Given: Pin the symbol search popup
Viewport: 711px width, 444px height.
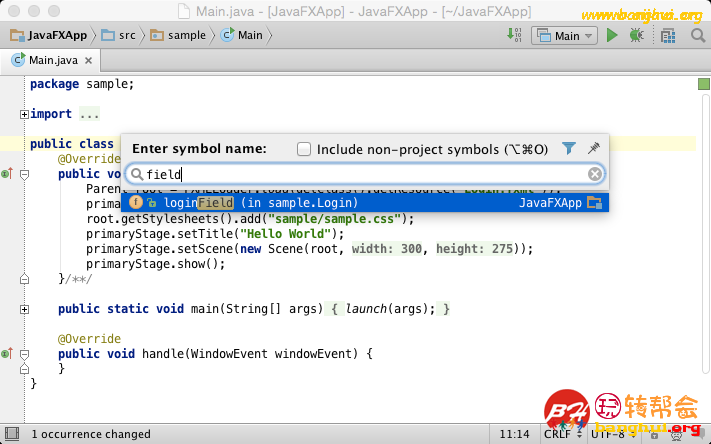Looking at the screenshot, I should click(594, 148).
